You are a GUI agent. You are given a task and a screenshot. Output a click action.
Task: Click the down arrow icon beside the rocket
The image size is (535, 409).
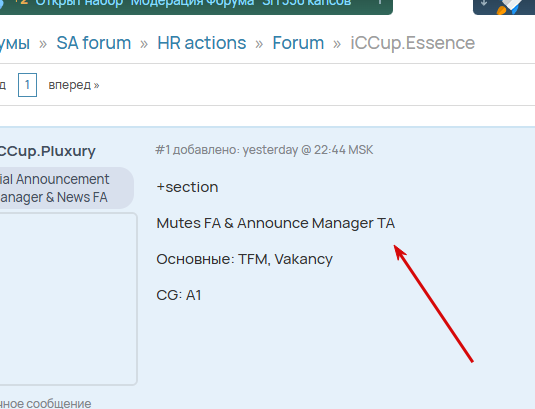tap(484, 3)
